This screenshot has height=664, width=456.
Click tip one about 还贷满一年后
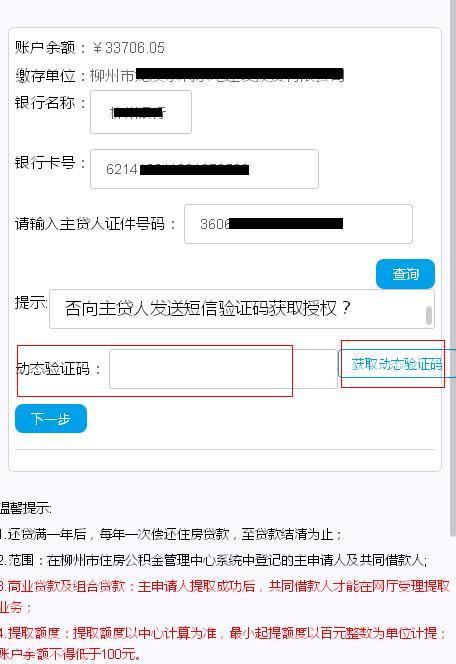tap(170, 534)
